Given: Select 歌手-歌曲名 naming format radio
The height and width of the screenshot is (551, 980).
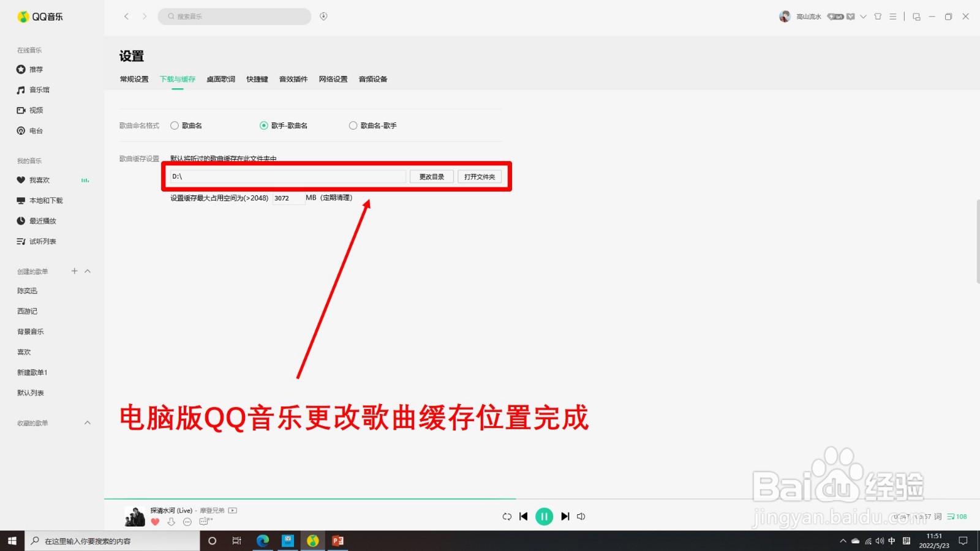Looking at the screenshot, I should [264, 126].
